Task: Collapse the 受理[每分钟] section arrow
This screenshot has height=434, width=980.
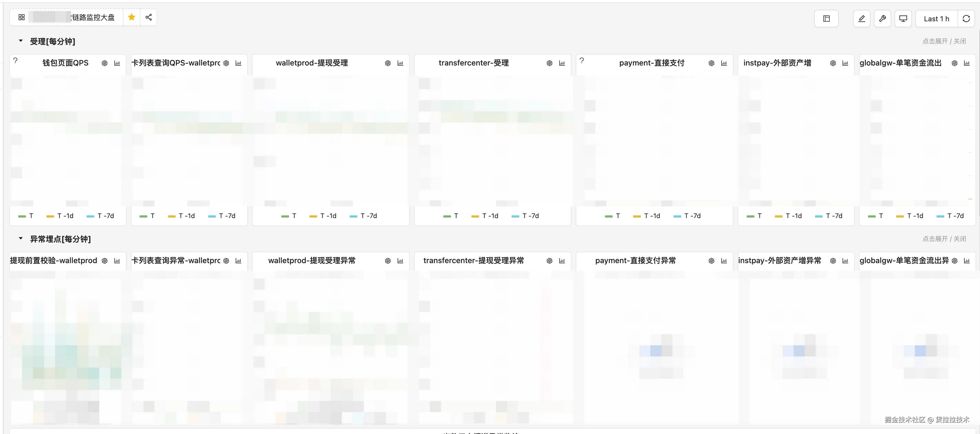Action: pyautogui.click(x=21, y=41)
